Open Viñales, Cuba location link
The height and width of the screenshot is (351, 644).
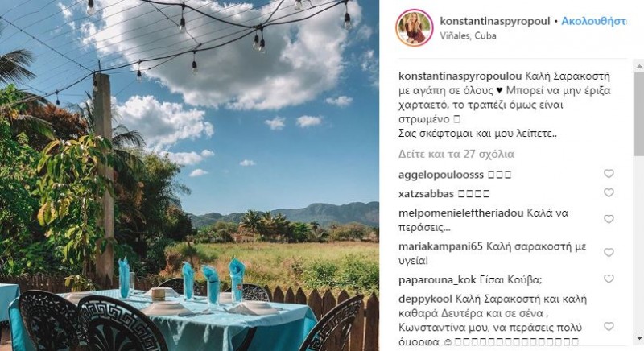click(x=468, y=35)
